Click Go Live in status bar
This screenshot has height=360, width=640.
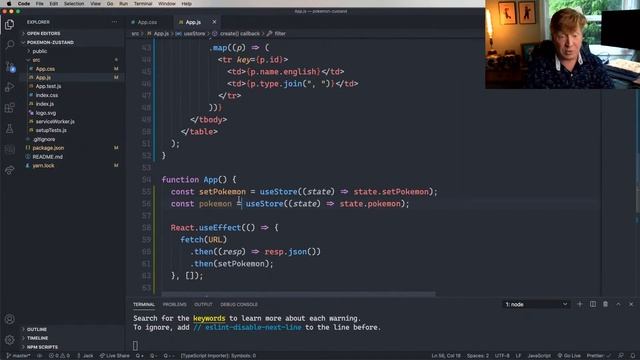[x=569, y=356]
